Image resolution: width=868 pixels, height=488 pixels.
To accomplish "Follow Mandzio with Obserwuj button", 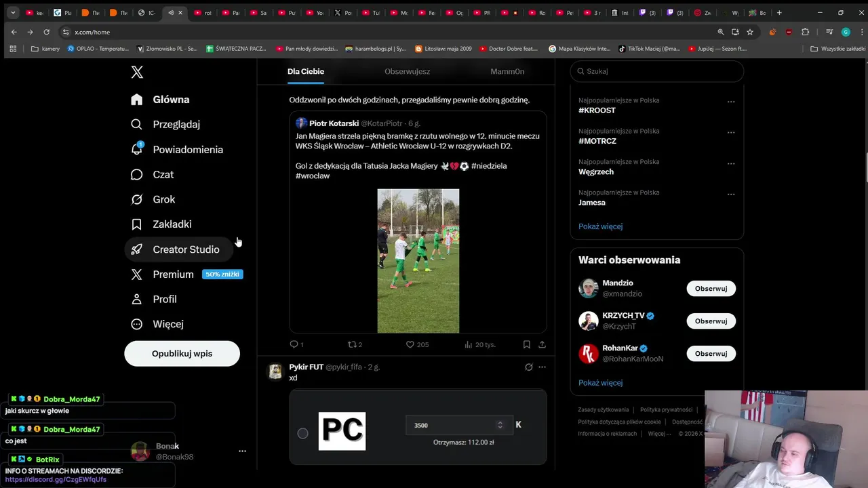I will 711,288.
